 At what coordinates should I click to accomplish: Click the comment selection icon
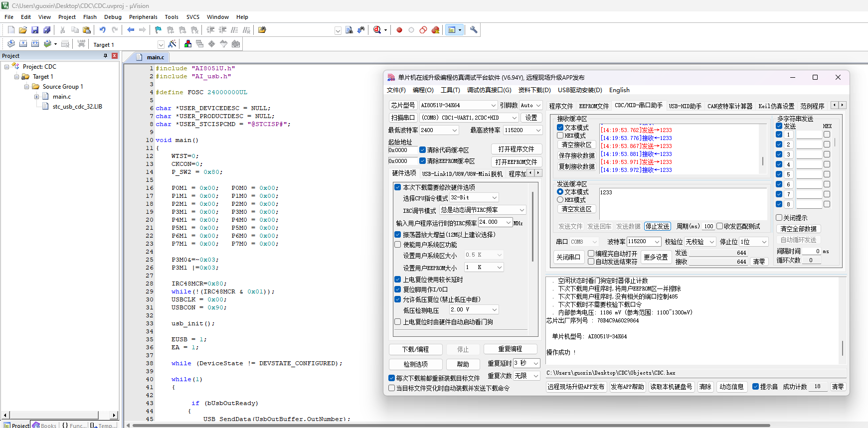(x=234, y=30)
